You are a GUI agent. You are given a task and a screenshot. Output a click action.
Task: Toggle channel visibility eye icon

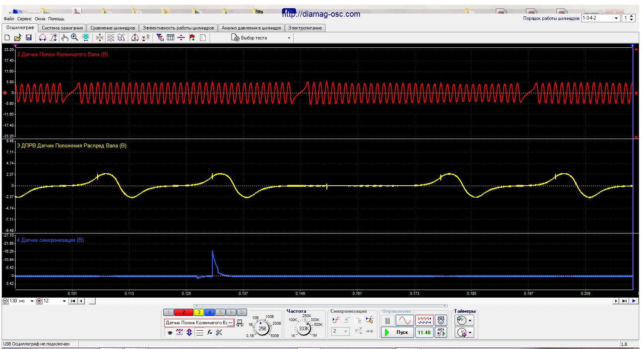pyautogui.click(x=170, y=332)
